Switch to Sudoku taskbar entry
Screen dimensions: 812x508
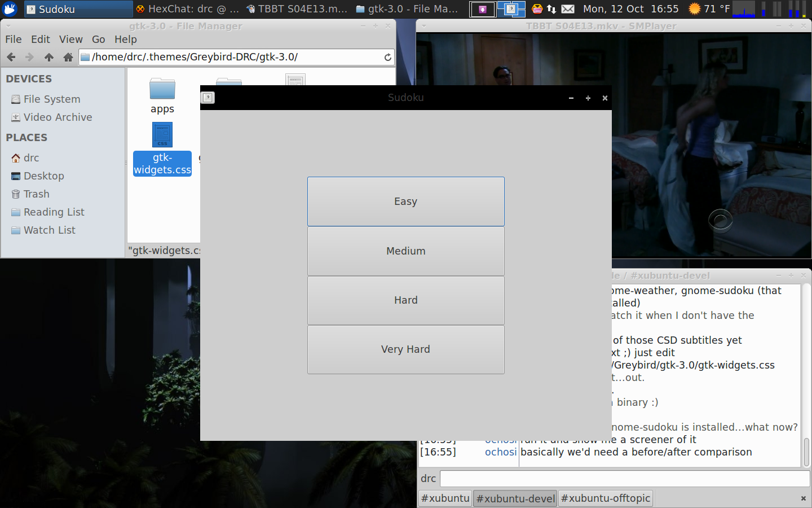(x=78, y=9)
